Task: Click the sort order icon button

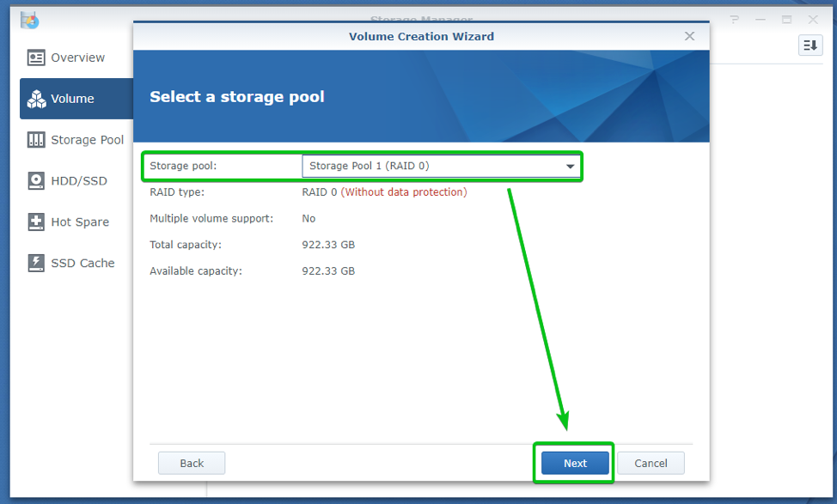Action: 810,46
